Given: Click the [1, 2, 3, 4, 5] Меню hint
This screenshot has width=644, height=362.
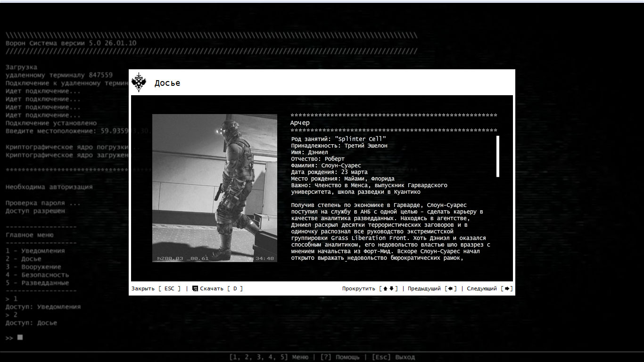Looking at the screenshot, I should [269, 357].
